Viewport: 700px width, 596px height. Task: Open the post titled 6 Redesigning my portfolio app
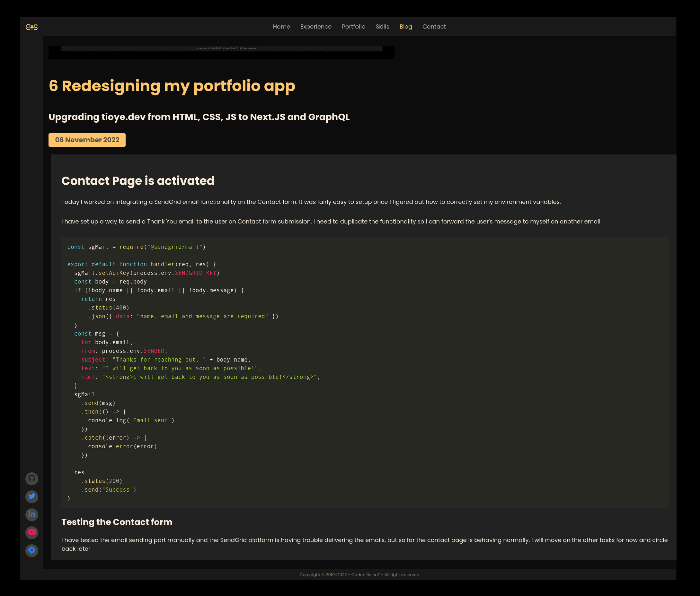click(172, 86)
